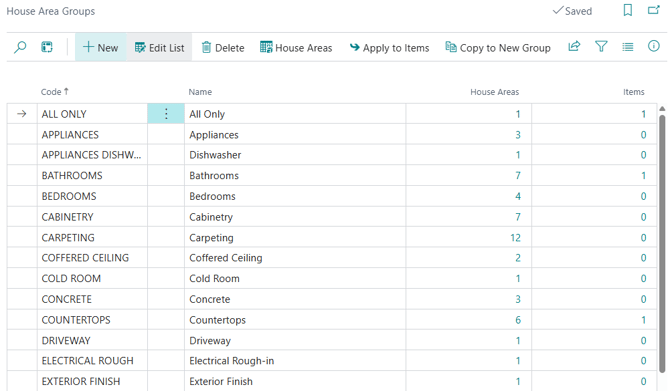The width and height of the screenshot is (670, 391).
Task: Click Copy to New Group
Action: coord(498,47)
